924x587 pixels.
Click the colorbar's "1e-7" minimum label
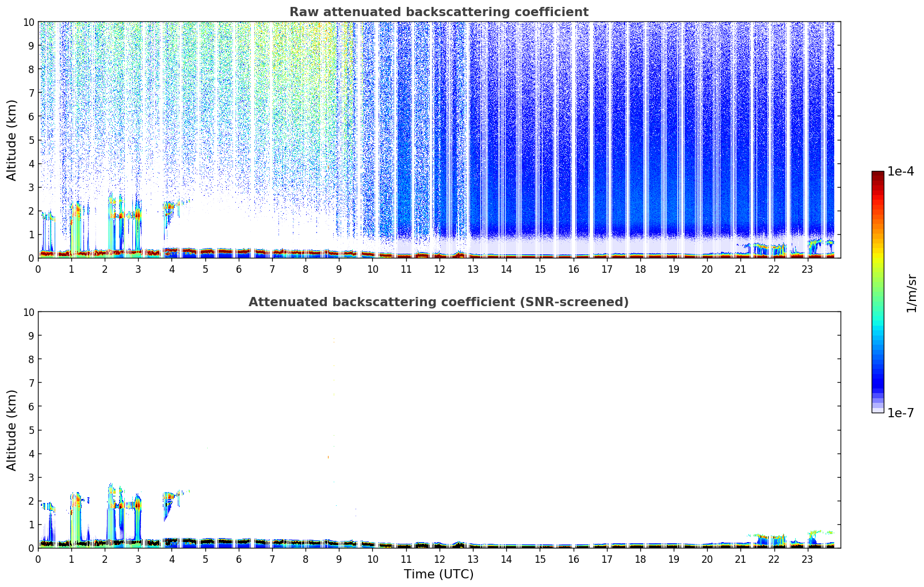(900, 413)
